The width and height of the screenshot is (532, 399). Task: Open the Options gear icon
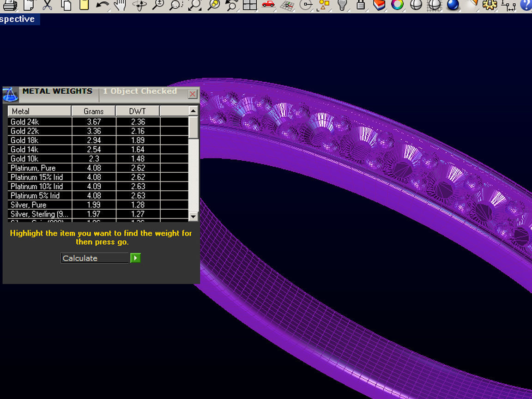click(x=489, y=5)
